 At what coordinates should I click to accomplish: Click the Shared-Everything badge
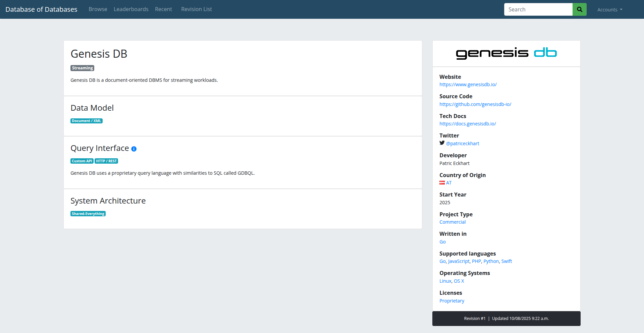point(88,214)
